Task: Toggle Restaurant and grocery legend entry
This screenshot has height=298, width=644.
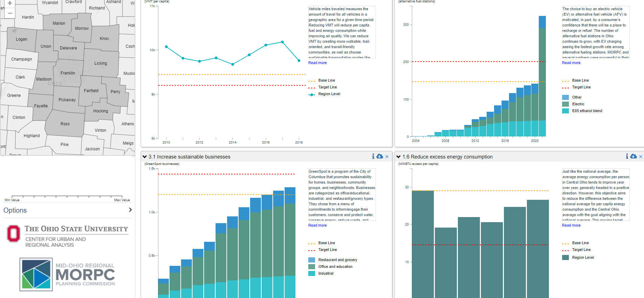Action: click(x=337, y=260)
